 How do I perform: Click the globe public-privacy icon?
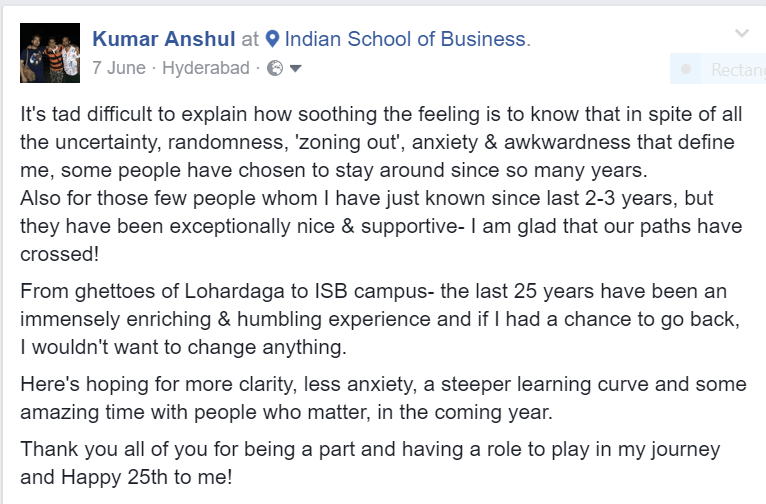click(275, 69)
